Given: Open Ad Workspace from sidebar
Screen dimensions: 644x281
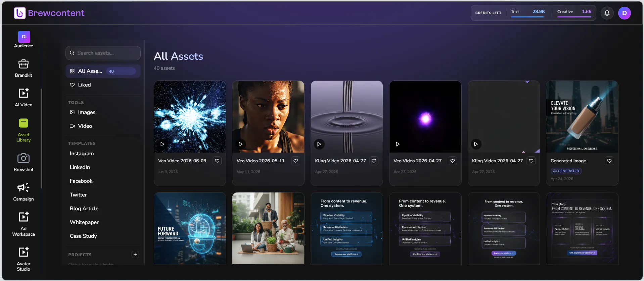Looking at the screenshot, I should (x=24, y=224).
